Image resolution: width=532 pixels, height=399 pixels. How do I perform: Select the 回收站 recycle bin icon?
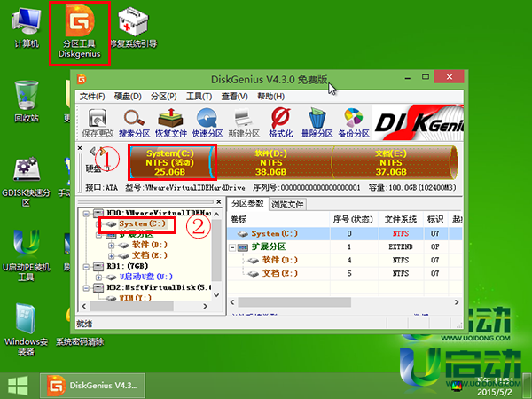pyautogui.click(x=27, y=101)
